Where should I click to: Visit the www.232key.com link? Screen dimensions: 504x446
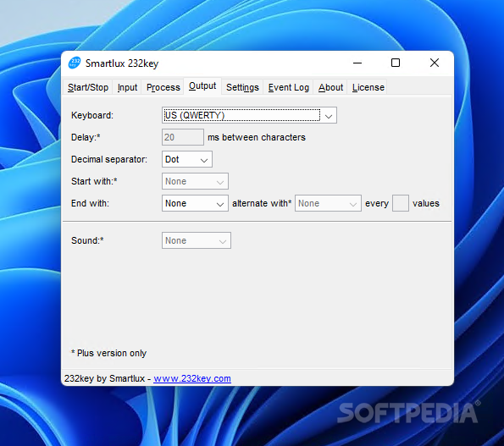(192, 378)
